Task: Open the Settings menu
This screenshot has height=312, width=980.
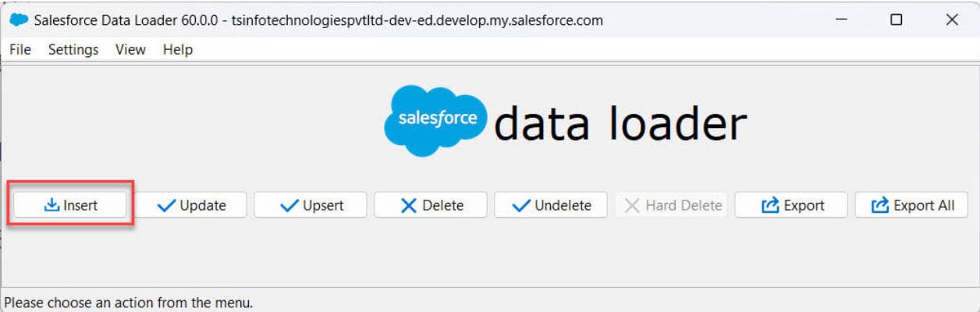Action: click(x=73, y=49)
